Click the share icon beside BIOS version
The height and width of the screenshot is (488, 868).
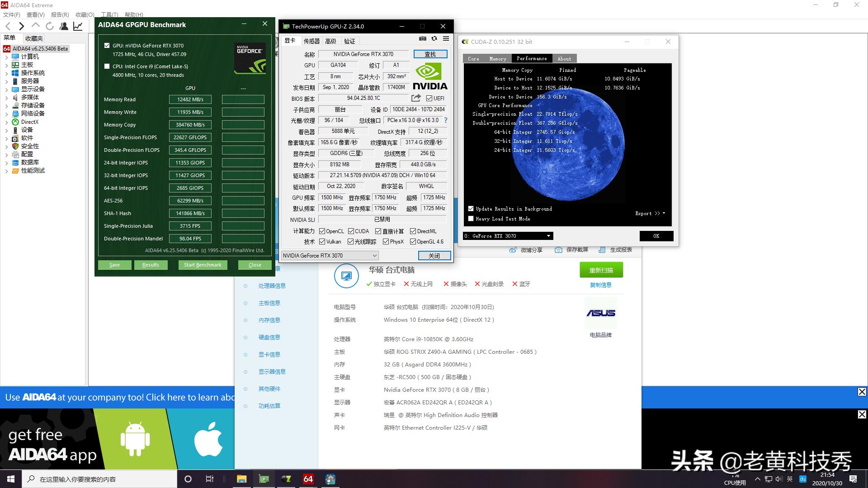(x=415, y=98)
